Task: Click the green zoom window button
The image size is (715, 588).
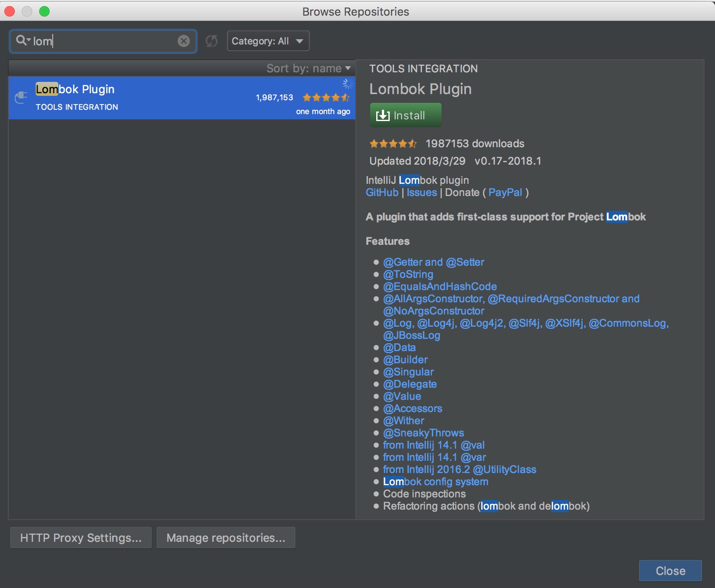Action: coord(44,11)
